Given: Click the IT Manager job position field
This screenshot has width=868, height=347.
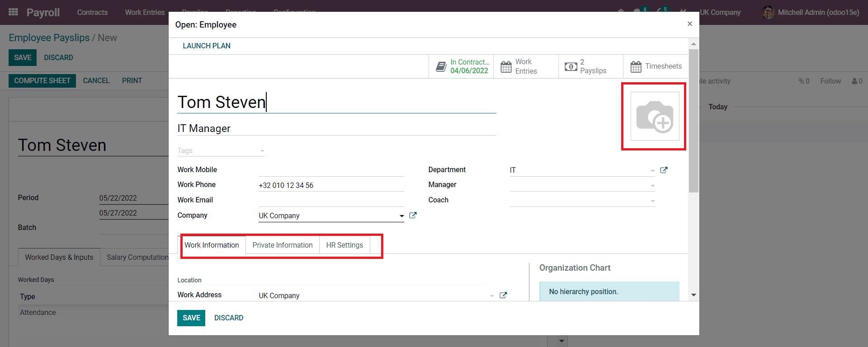Looking at the screenshot, I should (x=337, y=128).
